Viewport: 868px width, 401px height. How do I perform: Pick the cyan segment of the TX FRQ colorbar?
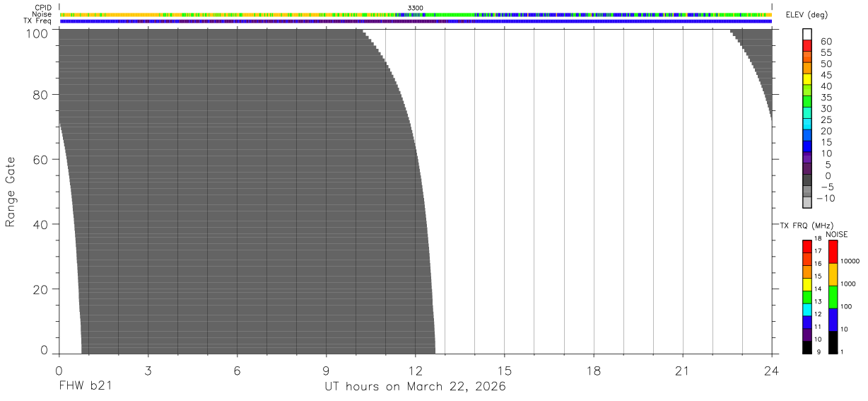pos(807,309)
